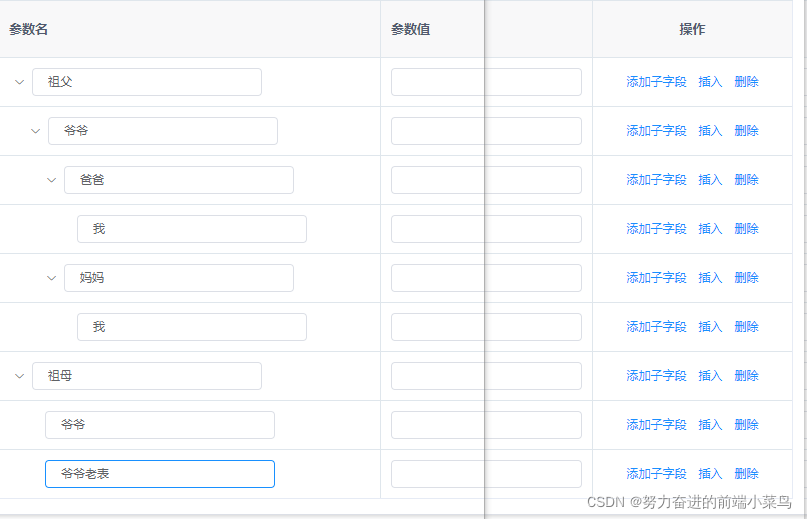Click 参数值 input in 爸爸 row
This screenshot has height=519, width=807.
coord(486,180)
